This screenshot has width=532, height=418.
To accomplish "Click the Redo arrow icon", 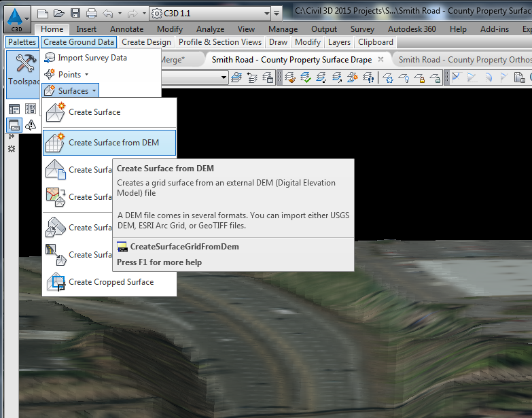I will pyautogui.click(x=132, y=14).
